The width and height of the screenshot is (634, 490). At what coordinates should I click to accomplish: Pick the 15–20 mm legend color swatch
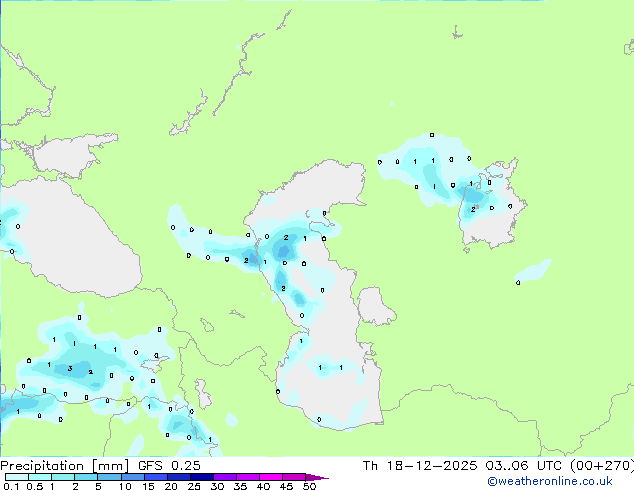155,477
